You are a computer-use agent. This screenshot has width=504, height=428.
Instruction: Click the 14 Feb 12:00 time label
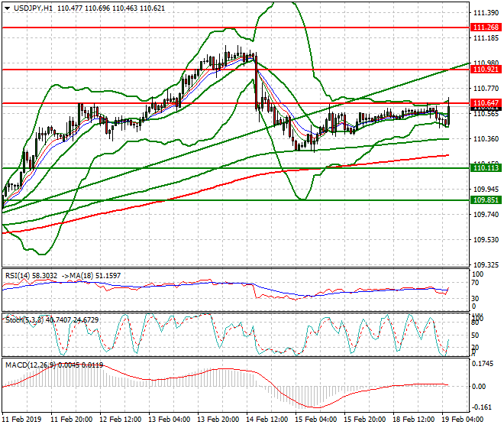click(267, 420)
